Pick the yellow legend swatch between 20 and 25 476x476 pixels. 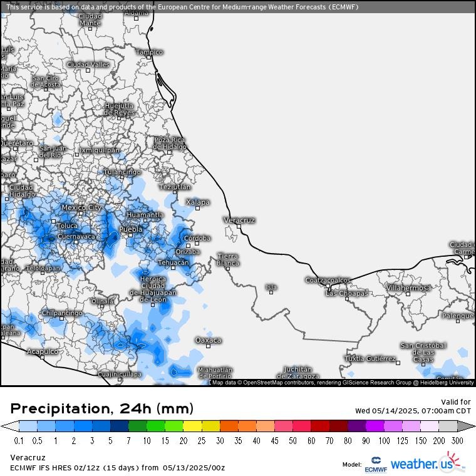[192, 427]
